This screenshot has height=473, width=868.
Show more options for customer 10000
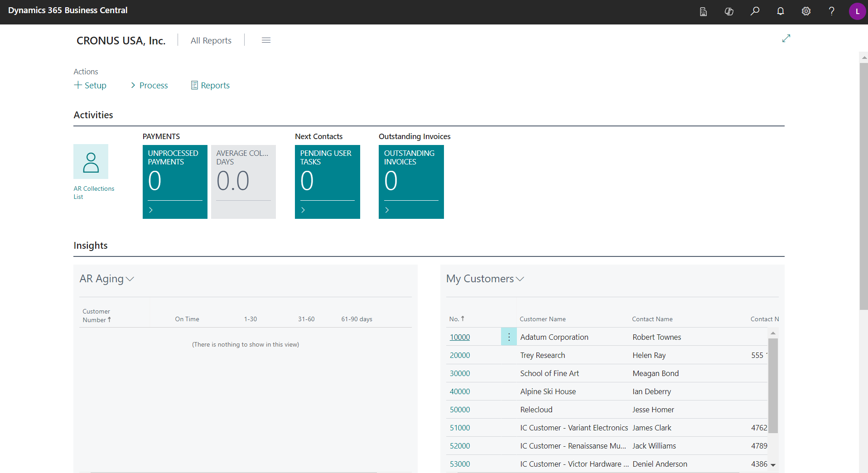509,337
